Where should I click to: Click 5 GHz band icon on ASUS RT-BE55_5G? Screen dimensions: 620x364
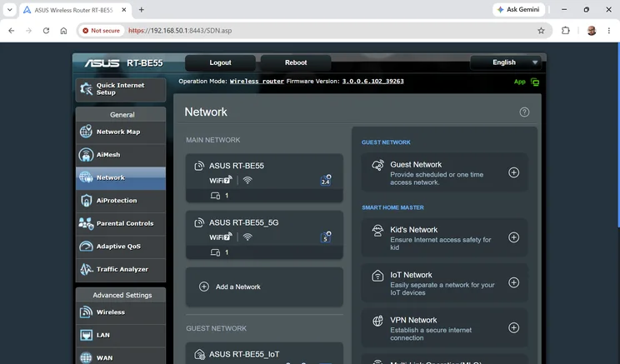click(326, 237)
